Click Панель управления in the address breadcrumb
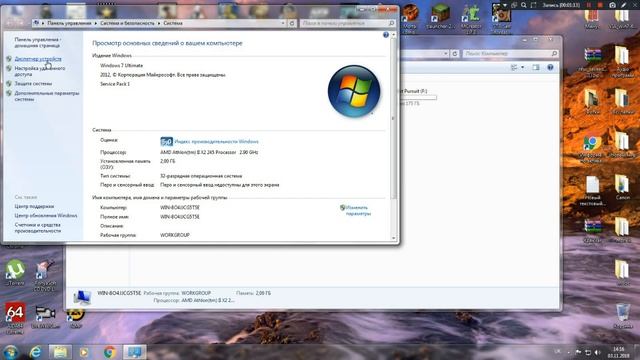 pyautogui.click(x=69, y=23)
